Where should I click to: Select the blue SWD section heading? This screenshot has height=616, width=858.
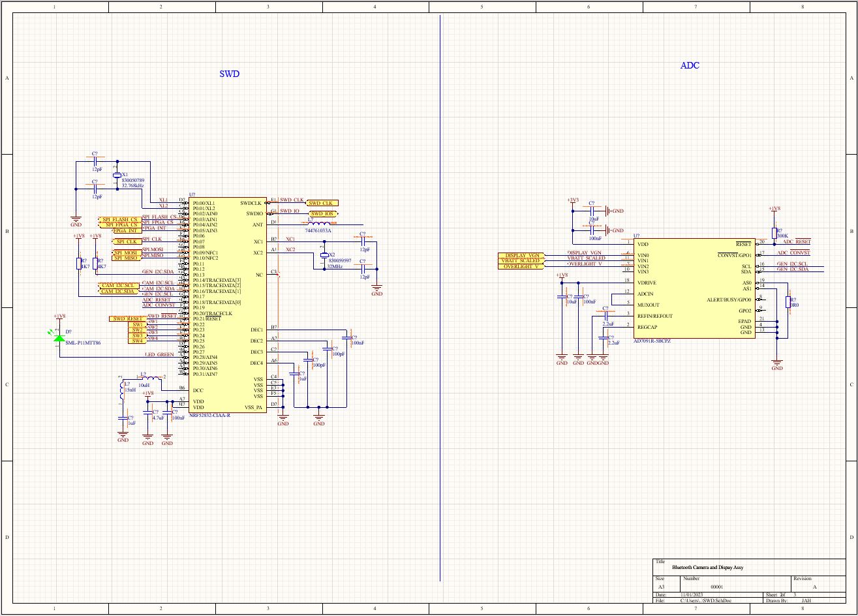tap(230, 74)
